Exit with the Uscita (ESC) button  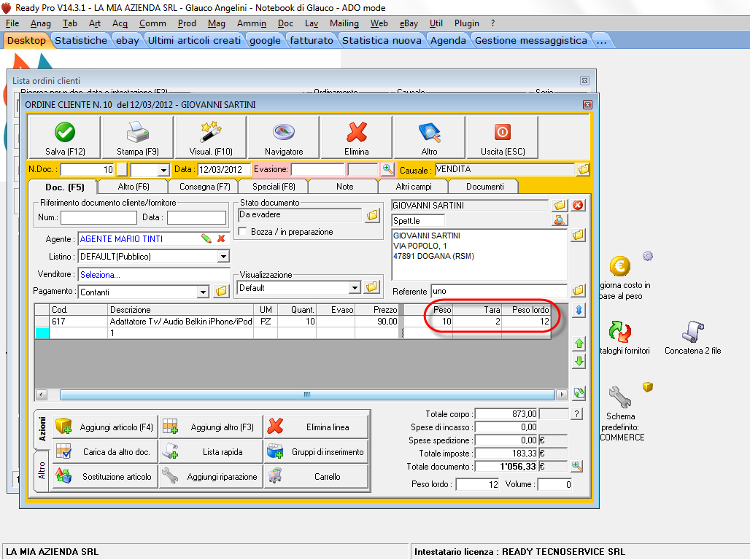click(502, 138)
